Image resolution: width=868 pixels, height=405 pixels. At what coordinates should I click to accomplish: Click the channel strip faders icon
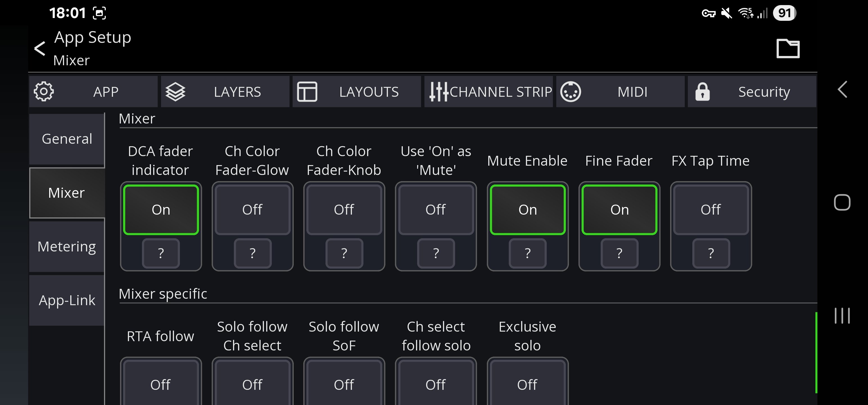pos(438,91)
